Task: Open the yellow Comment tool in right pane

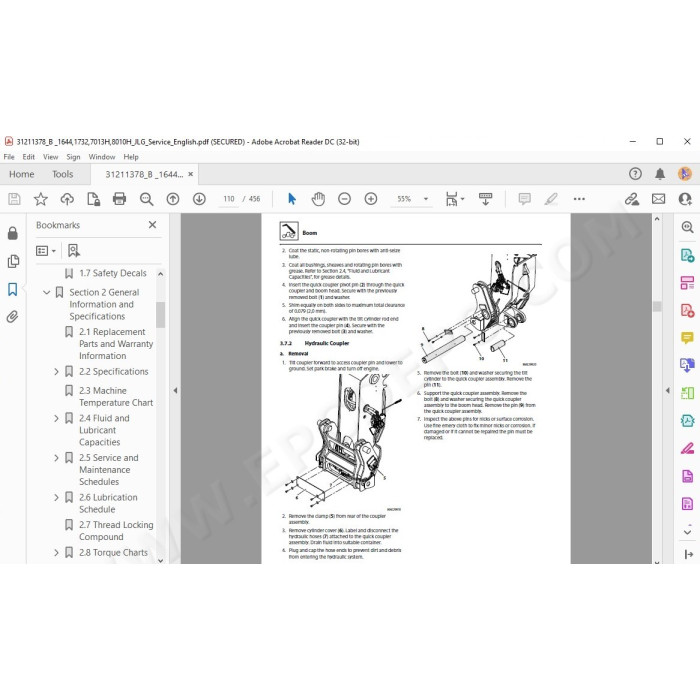Action: click(687, 338)
